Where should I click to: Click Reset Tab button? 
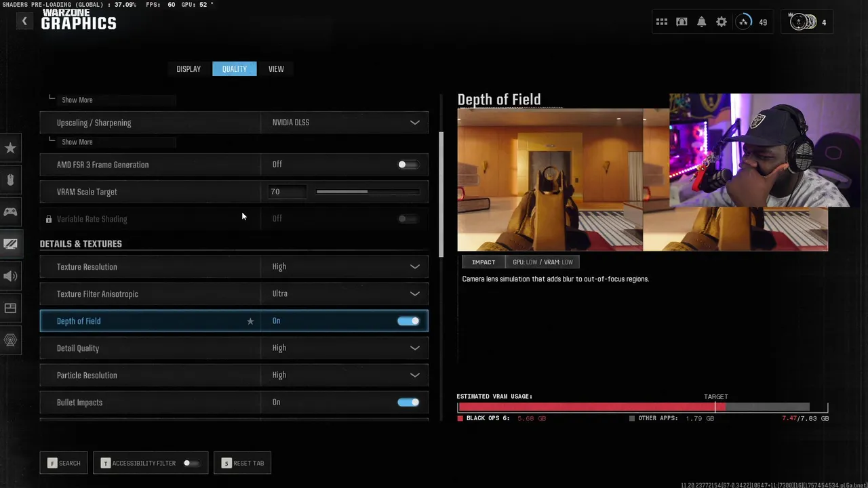pyautogui.click(x=243, y=463)
